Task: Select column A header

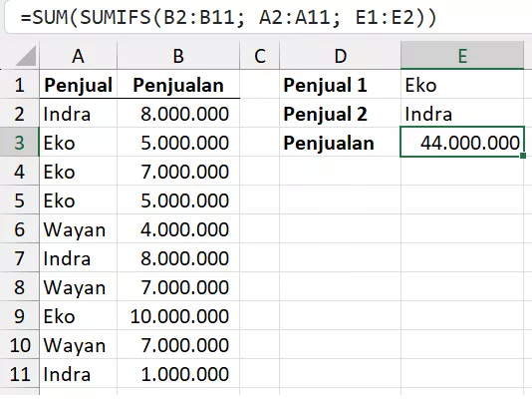Action: (78, 55)
